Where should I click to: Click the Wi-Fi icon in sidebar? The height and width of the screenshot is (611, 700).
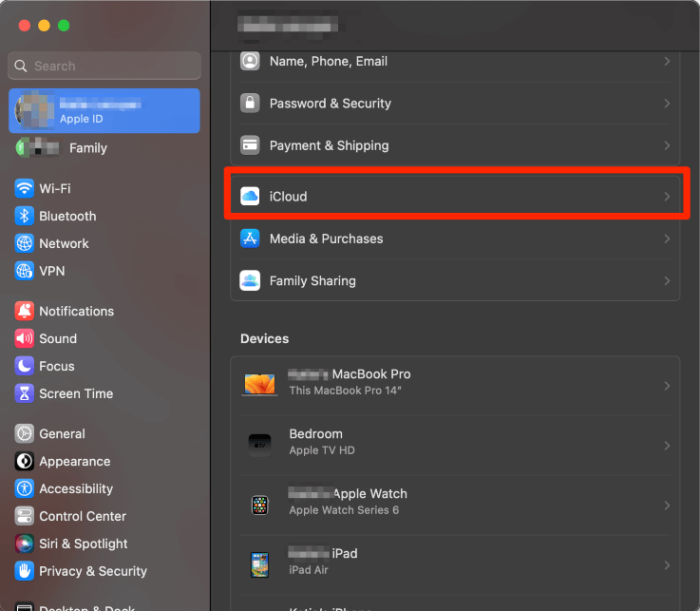25,188
